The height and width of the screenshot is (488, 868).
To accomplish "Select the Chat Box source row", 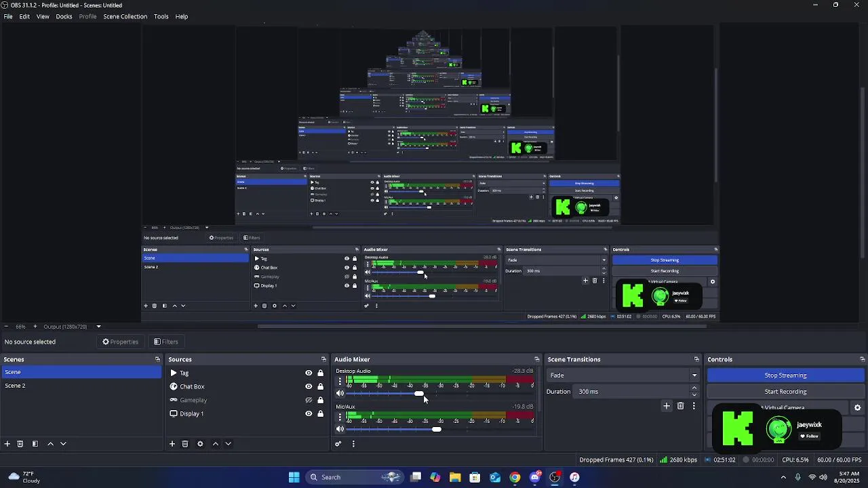I will (x=246, y=386).
